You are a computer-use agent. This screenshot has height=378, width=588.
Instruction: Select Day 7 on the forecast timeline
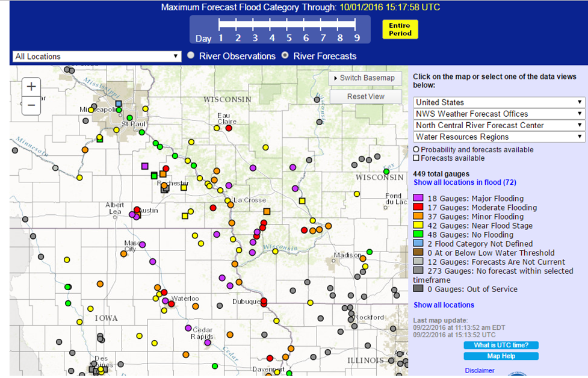click(x=323, y=38)
